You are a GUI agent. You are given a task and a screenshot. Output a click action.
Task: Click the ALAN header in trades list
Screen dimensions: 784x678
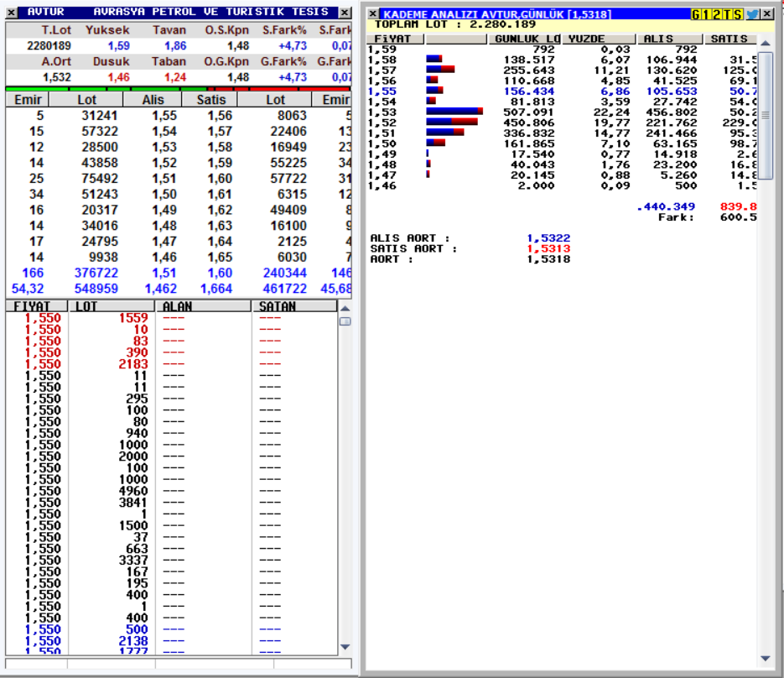[x=203, y=306]
